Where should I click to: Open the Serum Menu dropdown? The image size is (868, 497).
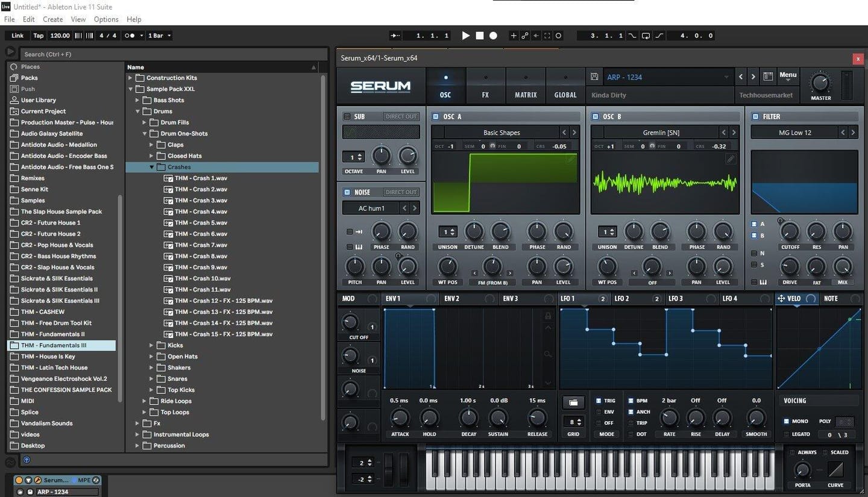pyautogui.click(x=788, y=76)
